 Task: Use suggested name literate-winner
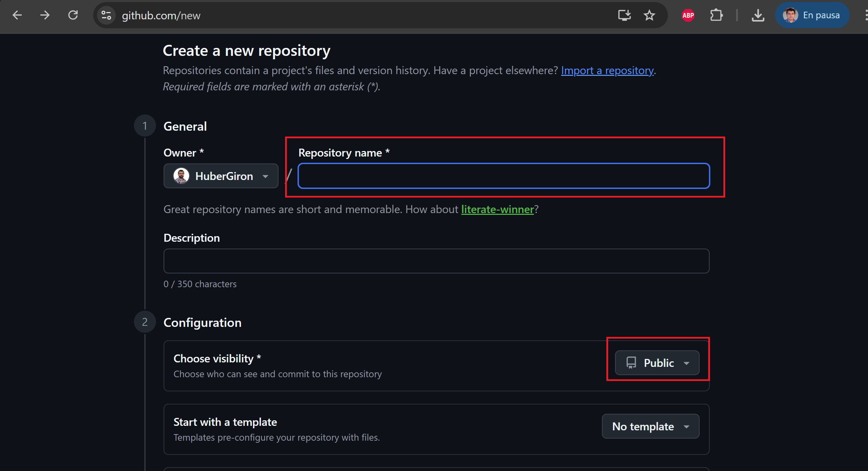click(497, 209)
